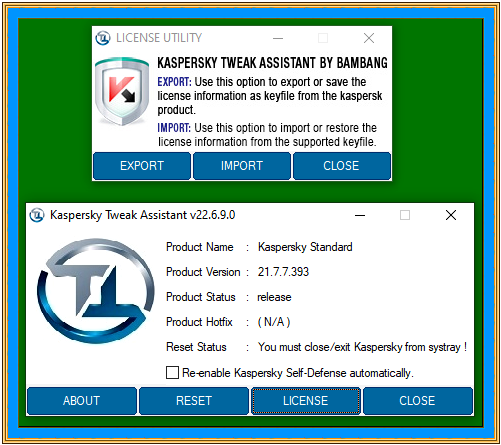
Task: Click the 'Product Name' label
Action: click(x=200, y=247)
